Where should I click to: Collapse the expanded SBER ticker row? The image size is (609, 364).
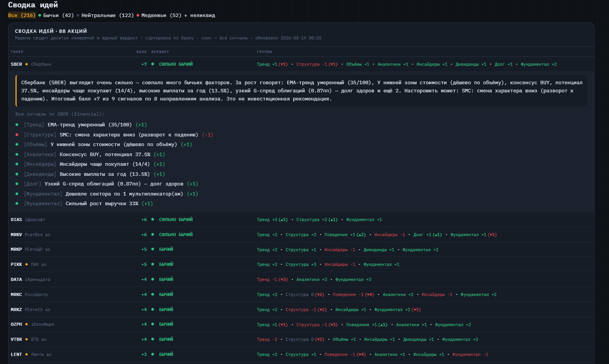[301, 64]
